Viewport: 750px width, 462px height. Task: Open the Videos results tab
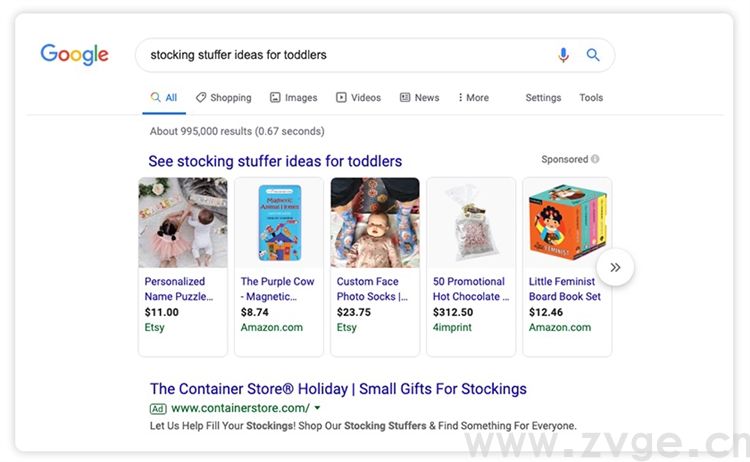coord(358,98)
